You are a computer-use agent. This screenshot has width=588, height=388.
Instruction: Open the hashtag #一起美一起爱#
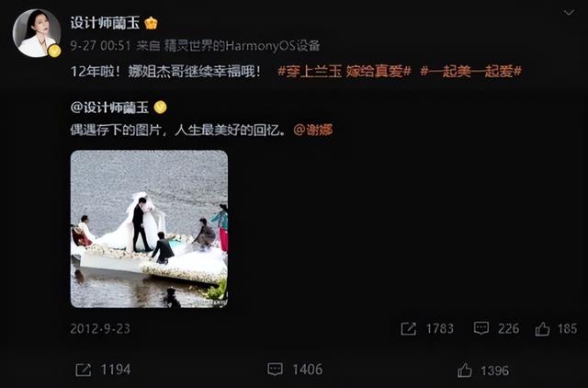470,71
